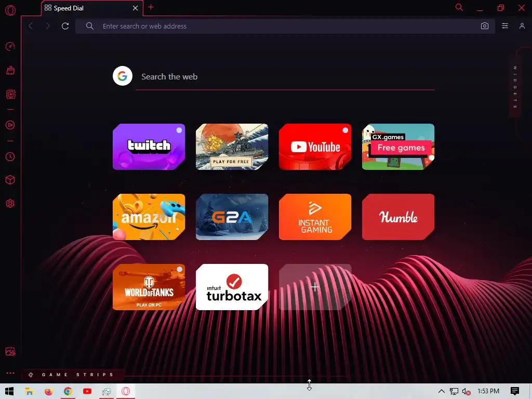
Task: Open the Opera GX main menu logo
Action: [x=10, y=10]
